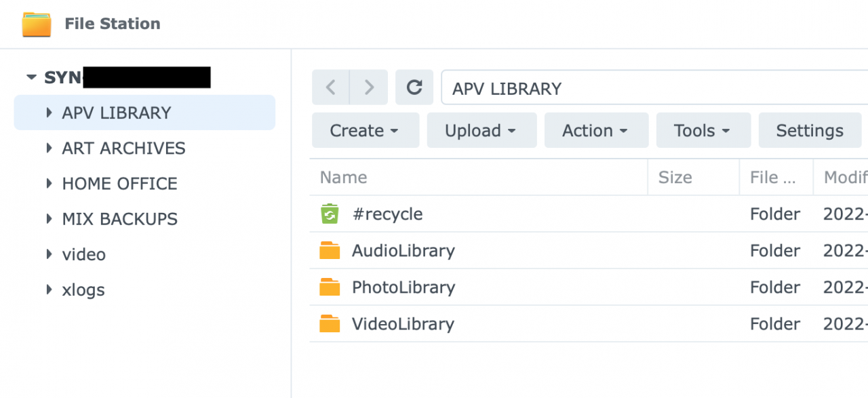Screen dimensions: 868x398
Task: Refresh the current folder listing
Action: pyautogui.click(x=414, y=87)
